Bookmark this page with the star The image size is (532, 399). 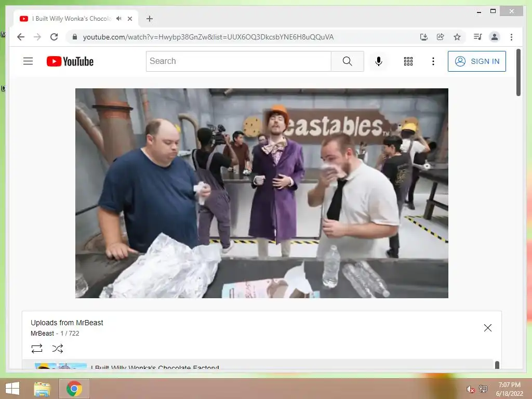coord(457,37)
